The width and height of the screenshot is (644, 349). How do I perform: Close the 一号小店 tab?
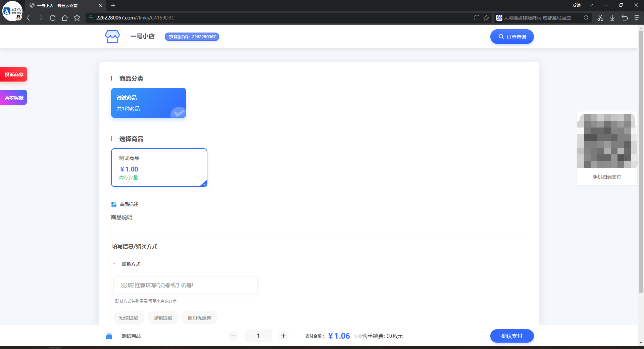click(100, 5)
